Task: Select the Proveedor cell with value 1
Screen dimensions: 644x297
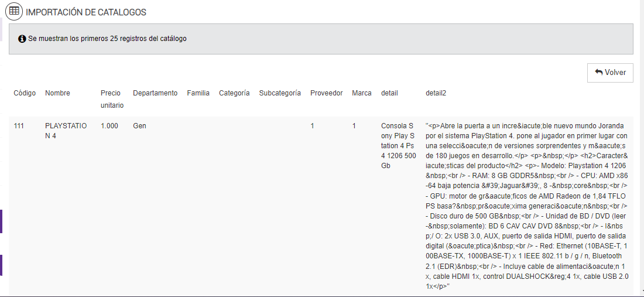Action: click(312, 126)
